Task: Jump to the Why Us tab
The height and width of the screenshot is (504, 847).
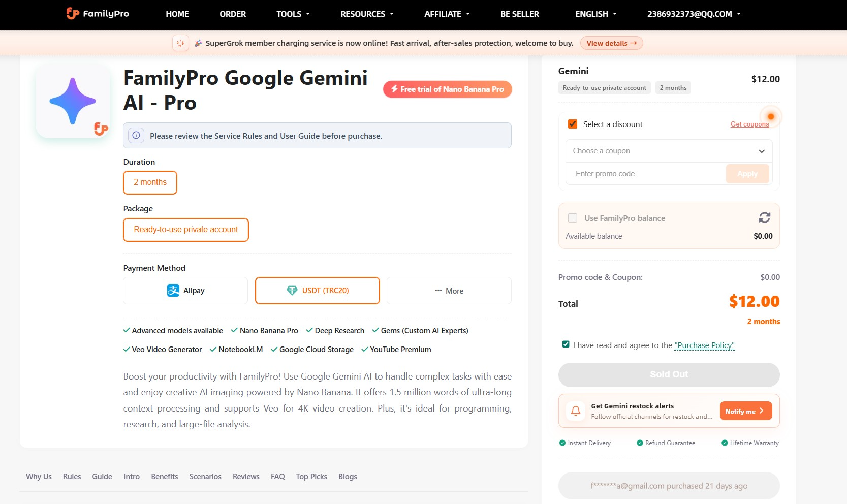Action: (x=39, y=477)
